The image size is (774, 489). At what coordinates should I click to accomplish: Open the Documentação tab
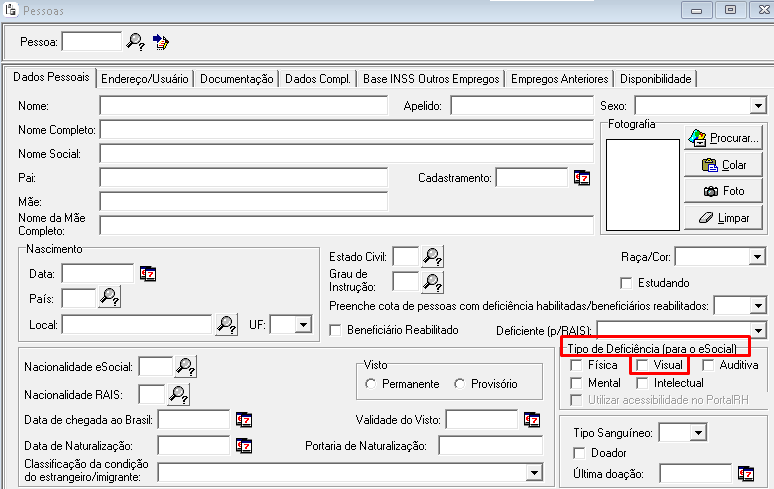click(x=237, y=79)
